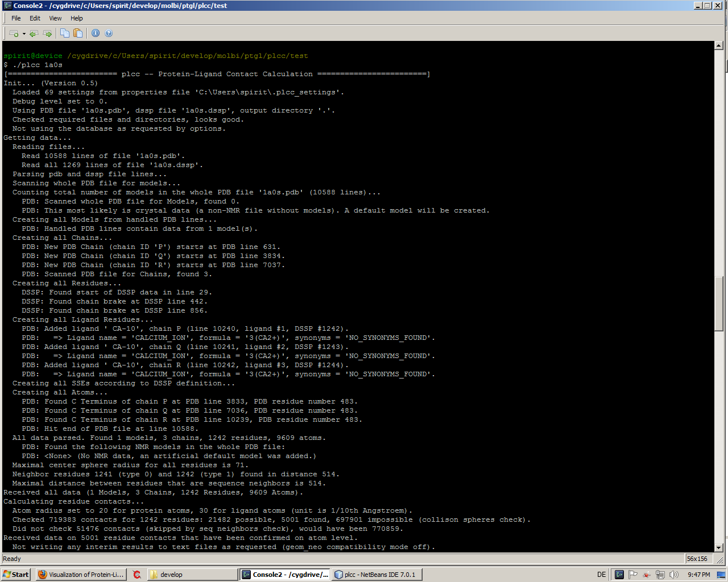Click the Copy toolbar icon
The width and height of the screenshot is (728, 582).
click(65, 33)
